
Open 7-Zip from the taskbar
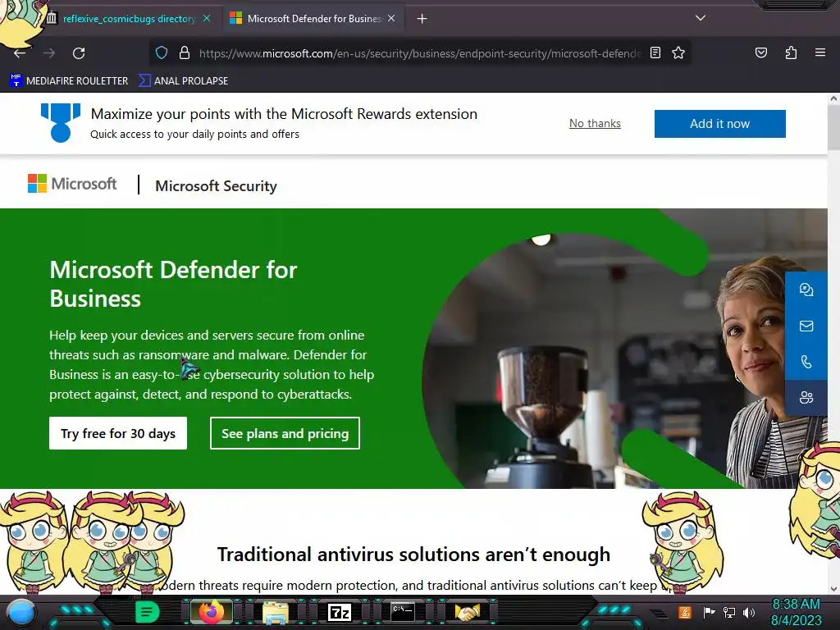coord(339,612)
